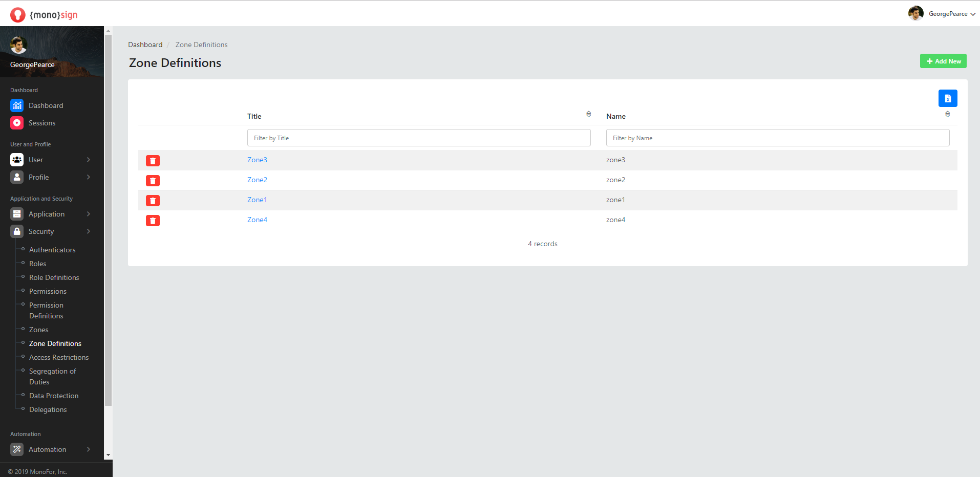980x477 pixels.
Task: Click the sidebar scrollbar down arrow
Action: coord(108,455)
